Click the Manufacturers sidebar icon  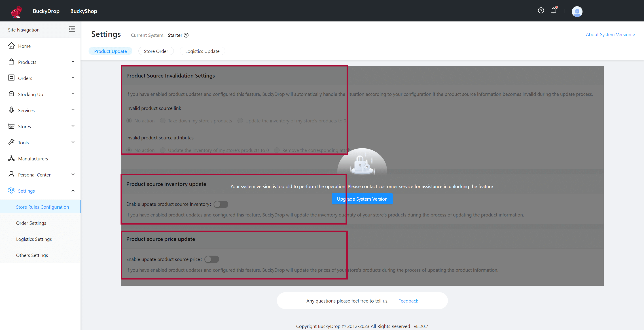pos(11,158)
